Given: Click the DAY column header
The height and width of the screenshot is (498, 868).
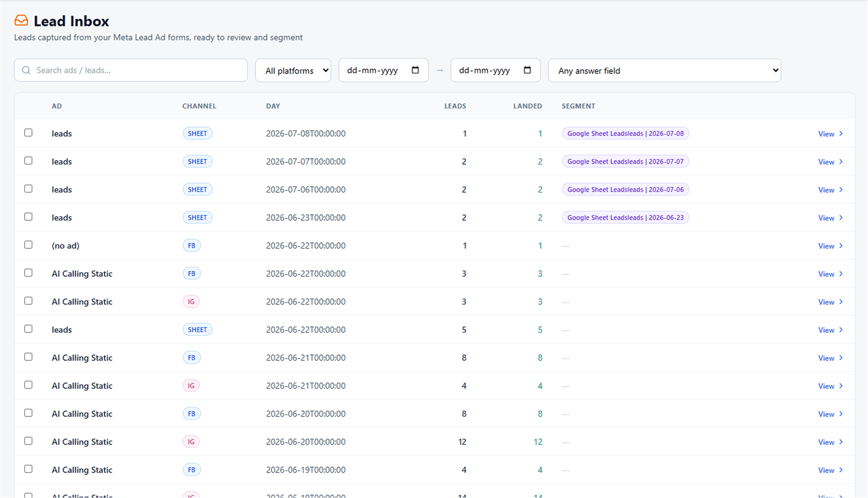Looking at the screenshot, I should pos(273,106).
